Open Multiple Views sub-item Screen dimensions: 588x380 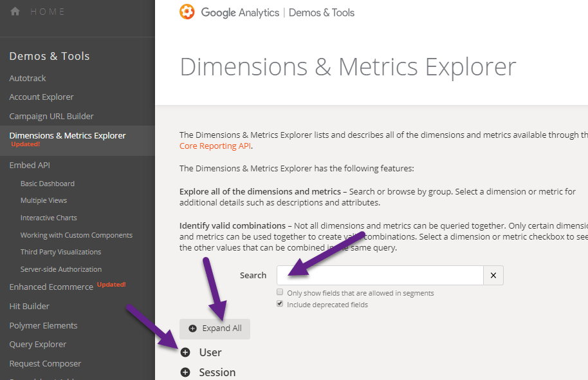(44, 200)
